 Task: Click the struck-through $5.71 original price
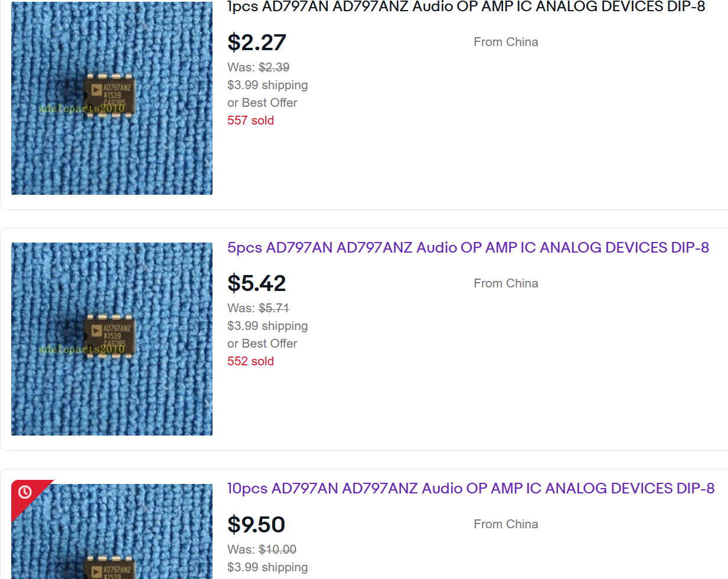click(x=274, y=308)
